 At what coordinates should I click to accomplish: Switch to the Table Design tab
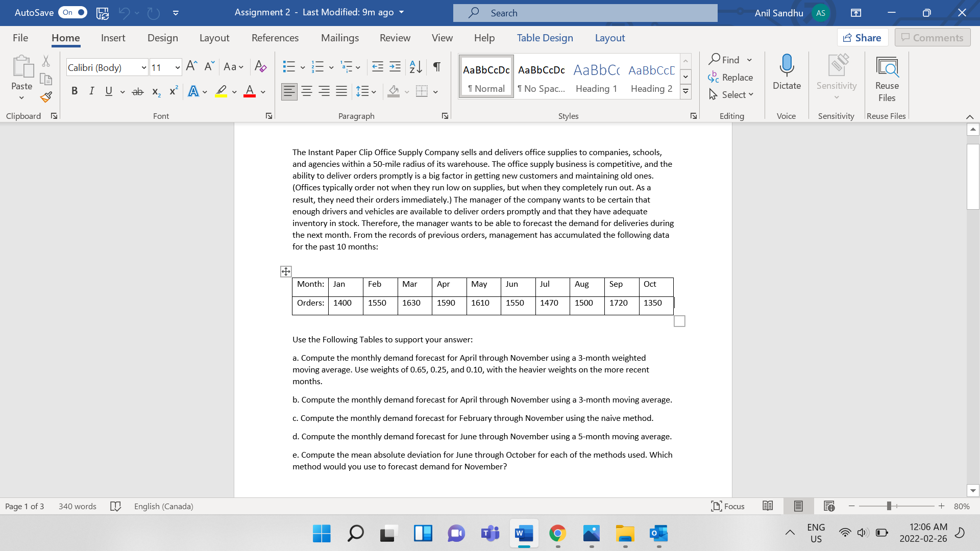coord(545,37)
